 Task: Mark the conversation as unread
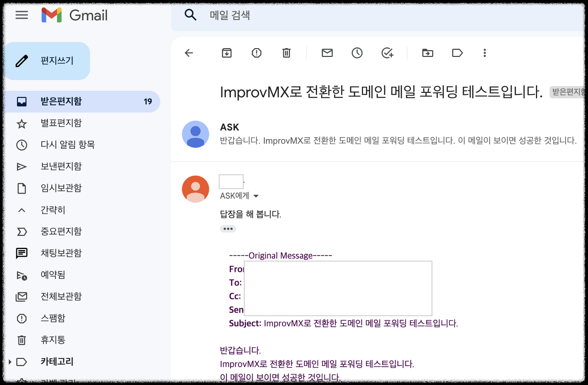[x=327, y=53]
